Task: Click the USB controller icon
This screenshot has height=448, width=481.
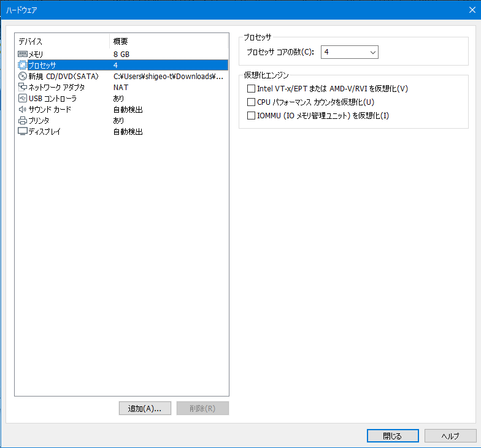Action: tap(23, 98)
